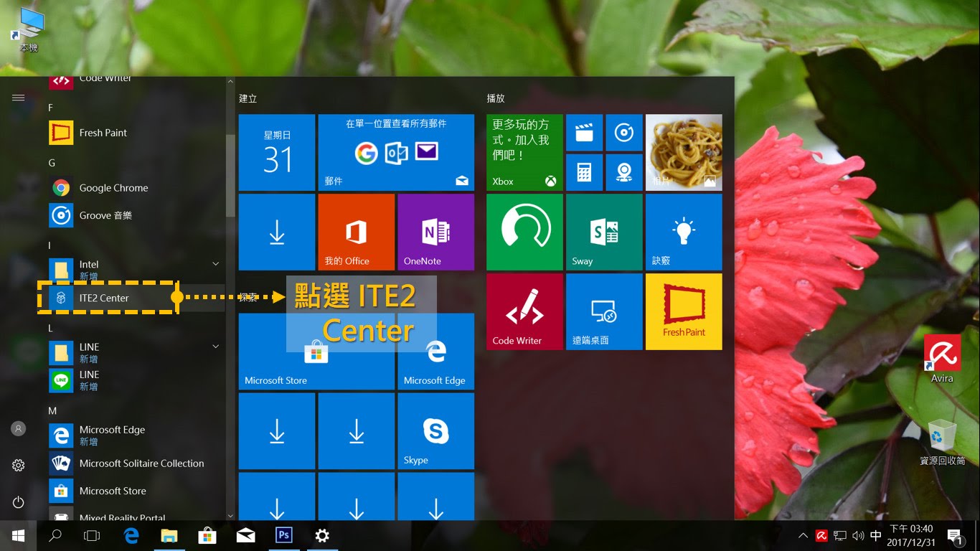Open the Action Center notification icon
The width and height of the screenshot is (980, 551).
[x=955, y=536]
